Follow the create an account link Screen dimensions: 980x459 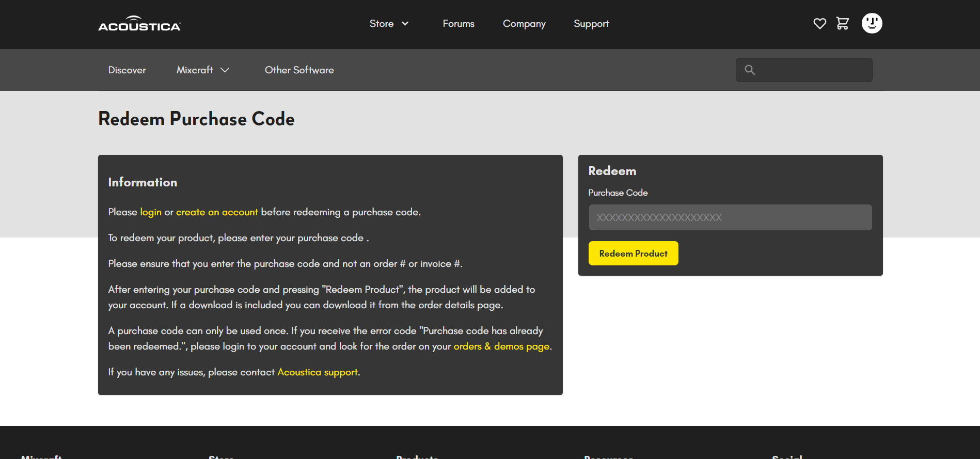pos(217,212)
